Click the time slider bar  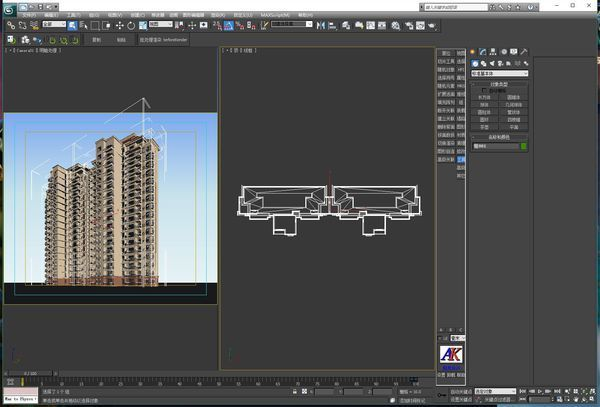(x=31, y=373)
